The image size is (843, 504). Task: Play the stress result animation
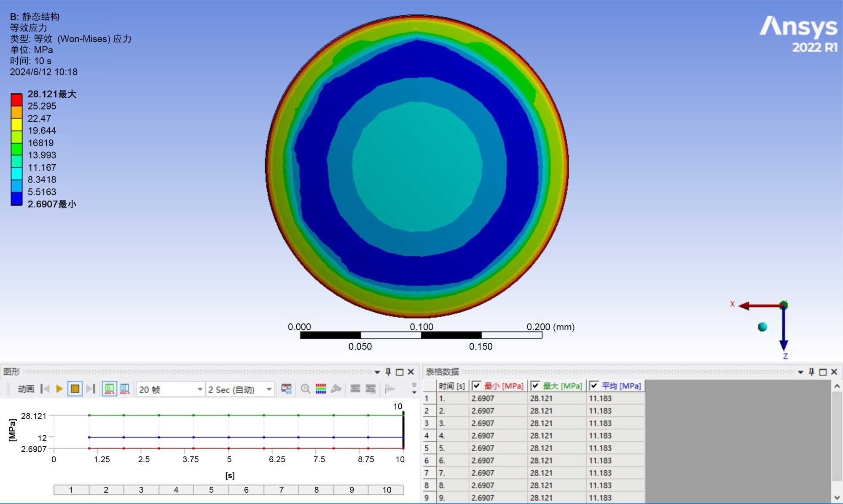pos(59,389)
